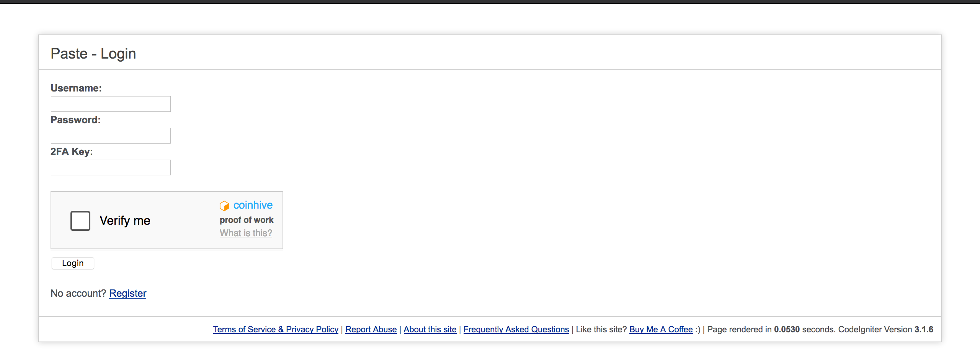The width and height of the screenshot is (980, 353).
Task: Open Frequently Asked Questions page
Action: (x=516, y=329)
